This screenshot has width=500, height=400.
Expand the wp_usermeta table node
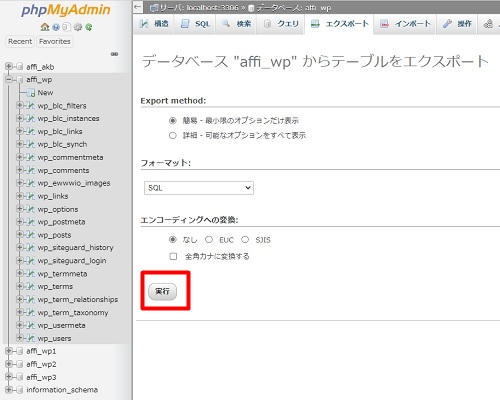(20, 325)
